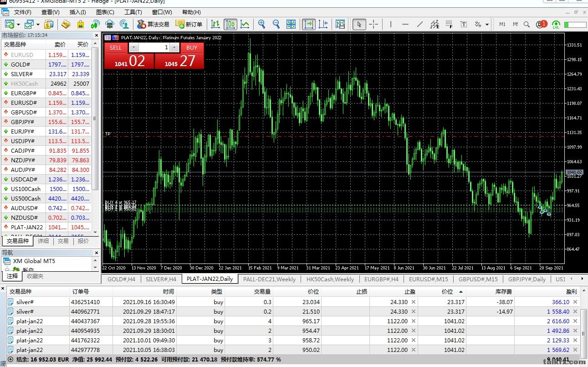This screenshot has height=367, width=588.
Task: Open the 图表(C) menu
Action: (105, 12)
